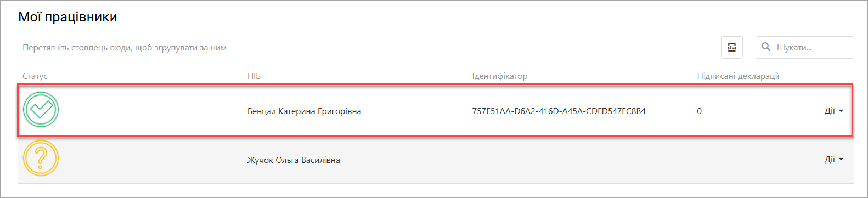
Task: Click the yellow question mark status icon
Action: click(x=41, y=159)
